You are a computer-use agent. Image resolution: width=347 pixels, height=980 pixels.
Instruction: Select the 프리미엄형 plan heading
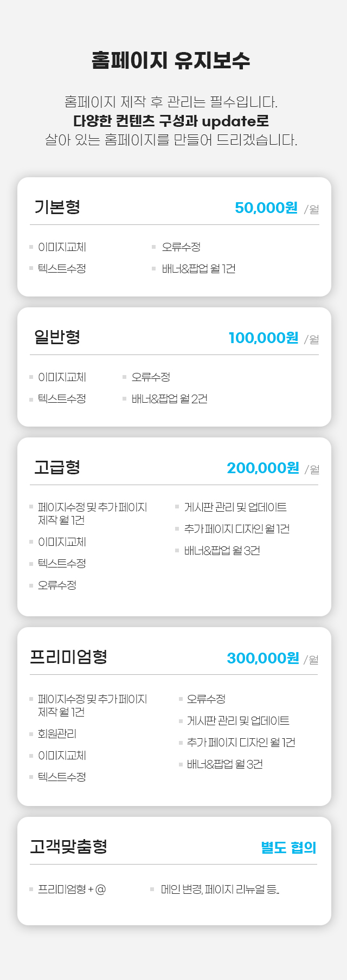[68, 656]
